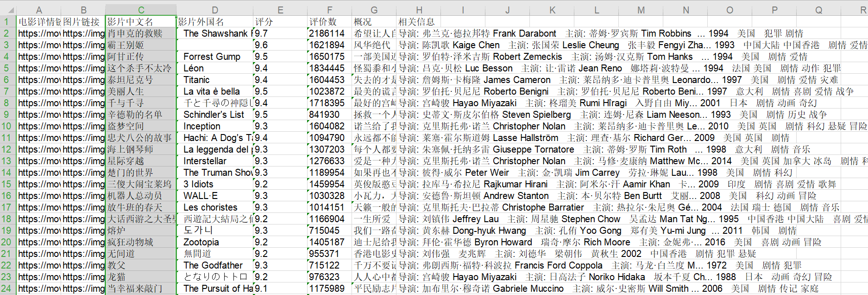868x295 pixels.
Task: Select column D header
Action: [x=215, y=10]
